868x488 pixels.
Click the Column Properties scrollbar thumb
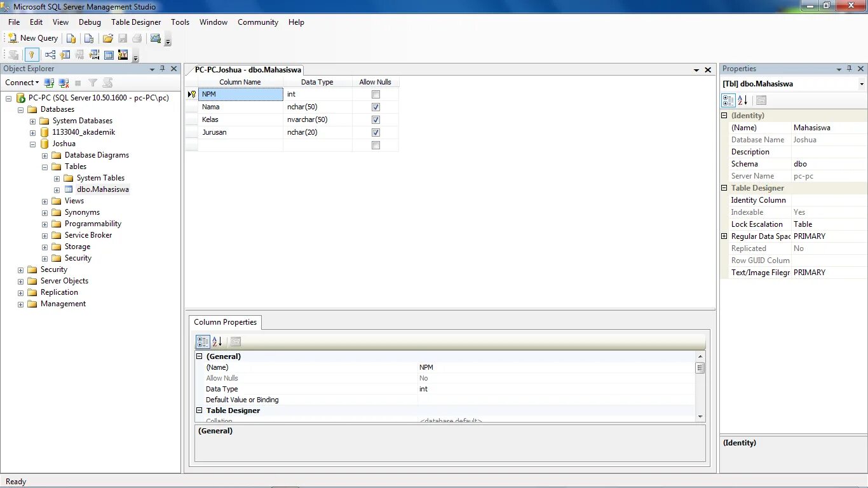click(x=700, y=368)
